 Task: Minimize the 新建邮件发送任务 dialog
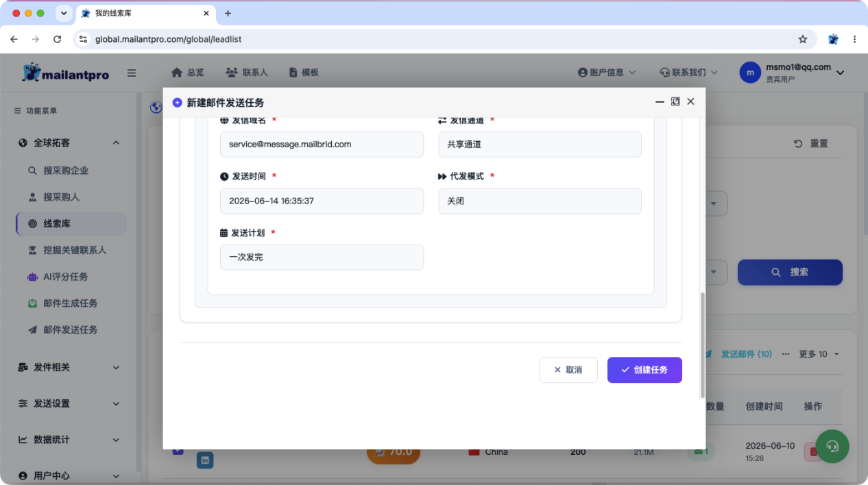pos(660,101)
